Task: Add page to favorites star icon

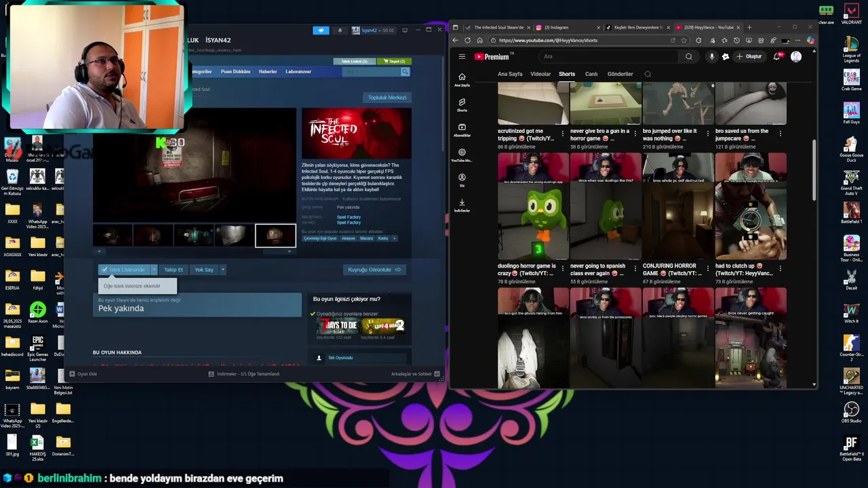Action: pos(684,40)
